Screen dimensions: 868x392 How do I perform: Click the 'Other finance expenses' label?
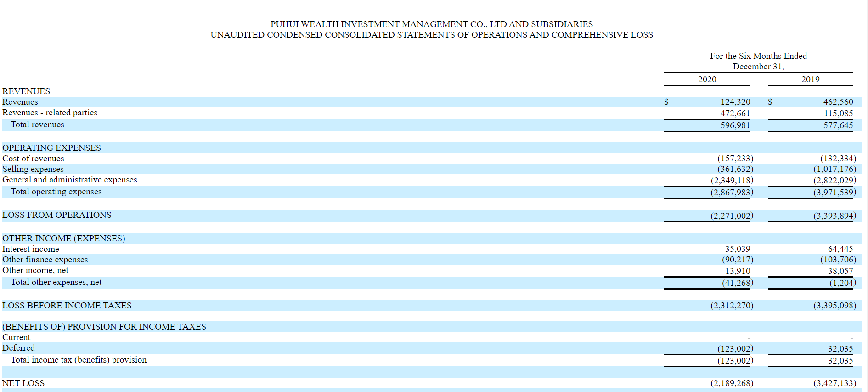pyautogui.click(x=45, y=260)
